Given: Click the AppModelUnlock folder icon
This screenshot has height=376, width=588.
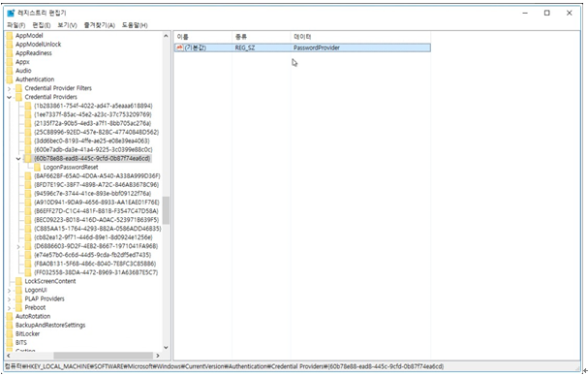Looking at the screenshot, I should 10,45.
